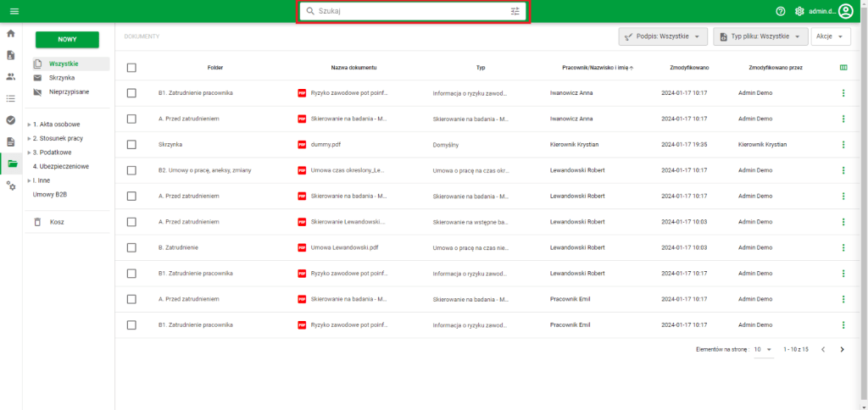
Task: Check the box for dummy.pdf row
Action: click(131, 145)
